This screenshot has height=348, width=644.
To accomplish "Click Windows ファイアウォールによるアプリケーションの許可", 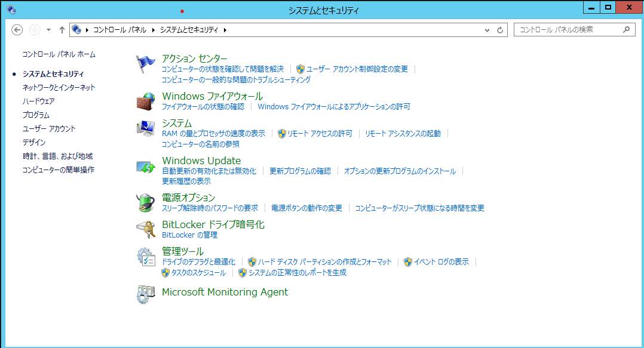I will [x=334, y=107].
